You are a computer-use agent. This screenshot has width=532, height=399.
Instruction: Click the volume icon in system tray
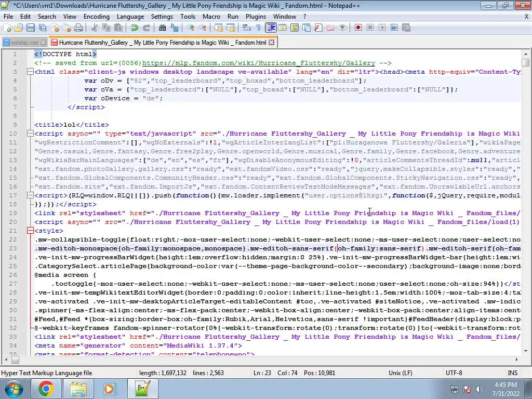coord(479,389)
